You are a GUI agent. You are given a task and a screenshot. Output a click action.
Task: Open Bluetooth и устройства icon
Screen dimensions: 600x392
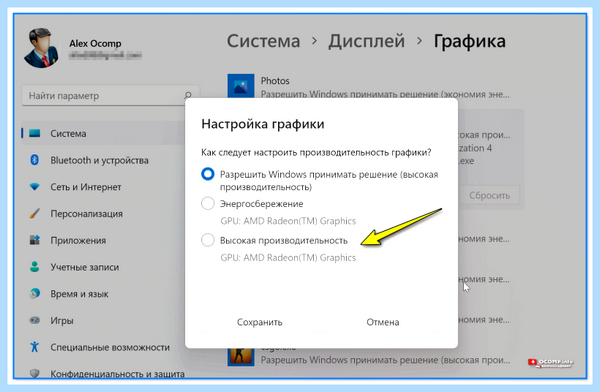coord(34,160)
